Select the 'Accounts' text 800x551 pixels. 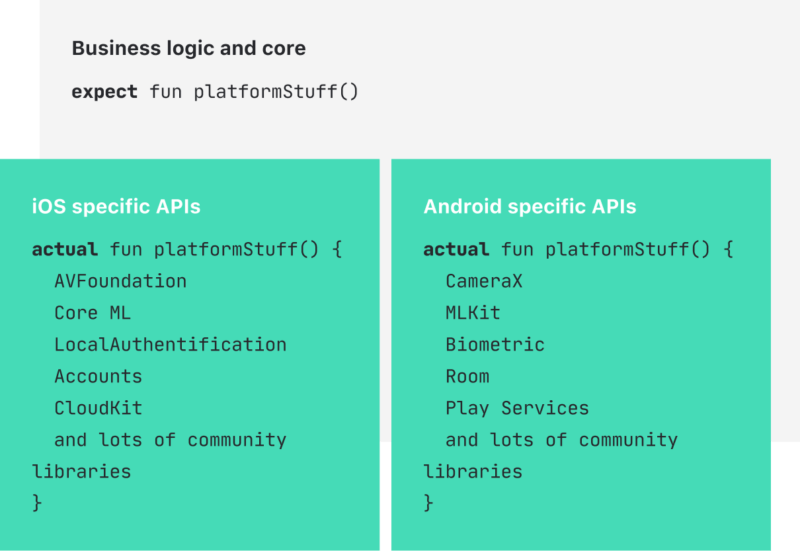point(98,377)
